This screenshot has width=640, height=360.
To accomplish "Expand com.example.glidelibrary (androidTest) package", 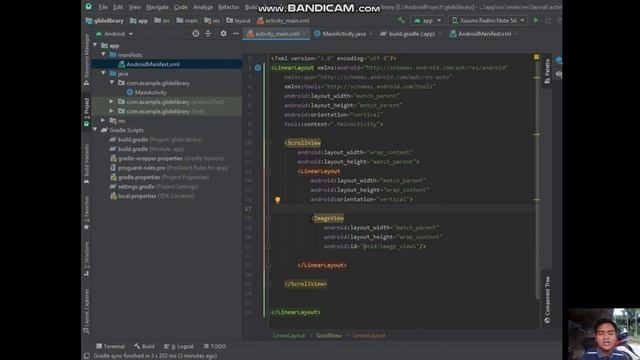I will pos(111,101).
